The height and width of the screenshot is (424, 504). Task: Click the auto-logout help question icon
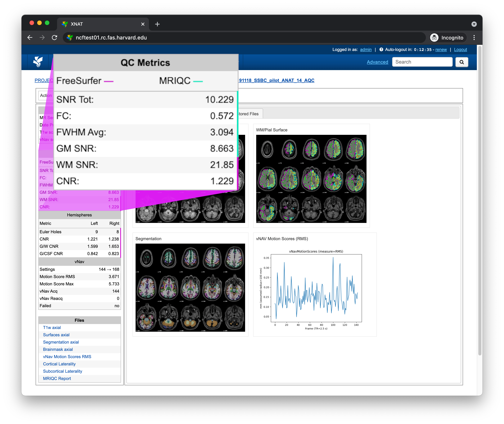click(x=381, y=50)
